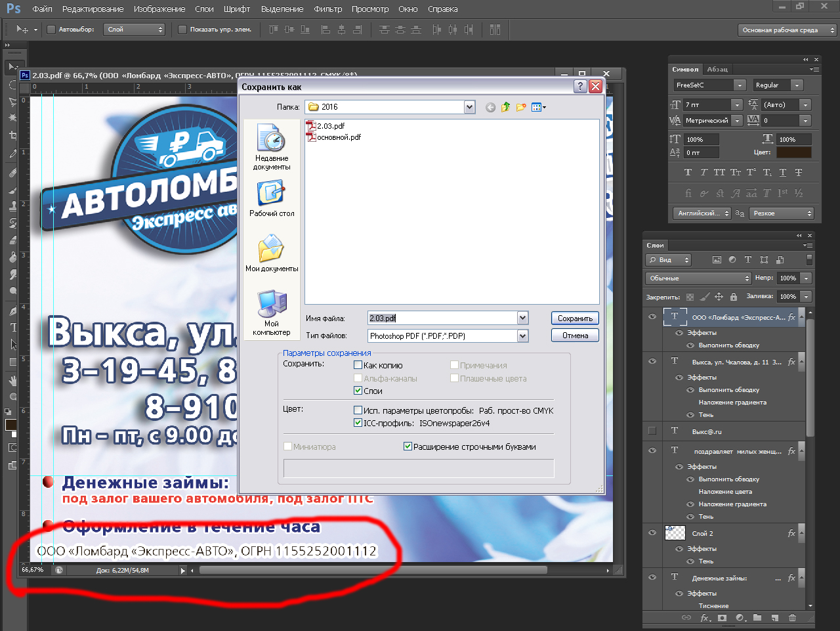This screenshot has width=840, height=631.
Task: Select the Move tool in the toolbox
Action: pyautogui.click(x=12, y=67)
